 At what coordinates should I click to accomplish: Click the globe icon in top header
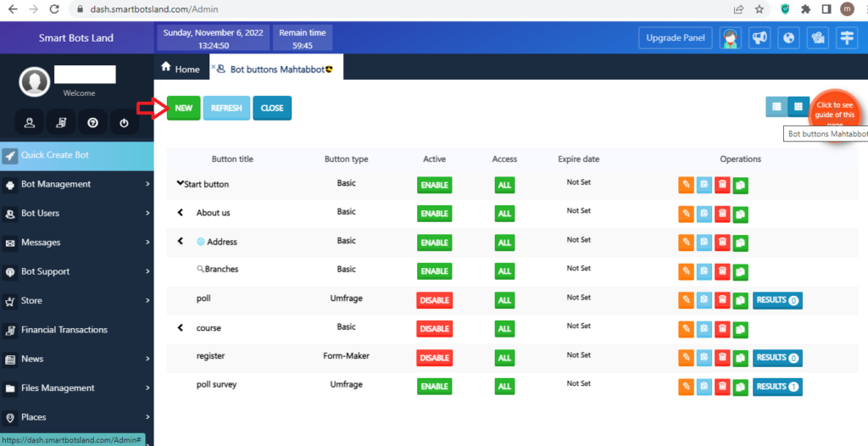click(x=789, y=38)
